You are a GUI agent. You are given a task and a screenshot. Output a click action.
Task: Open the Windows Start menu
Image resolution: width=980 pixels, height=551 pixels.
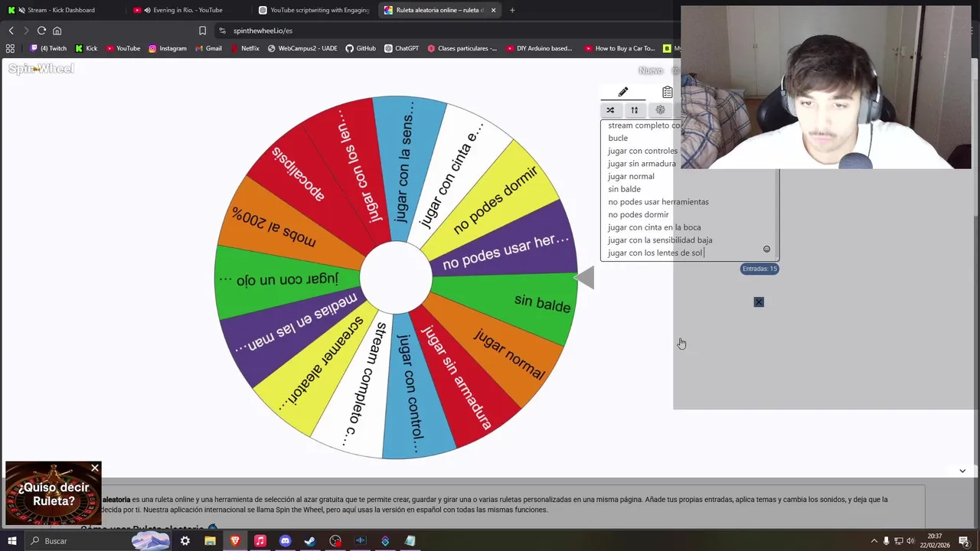(11, 541)
